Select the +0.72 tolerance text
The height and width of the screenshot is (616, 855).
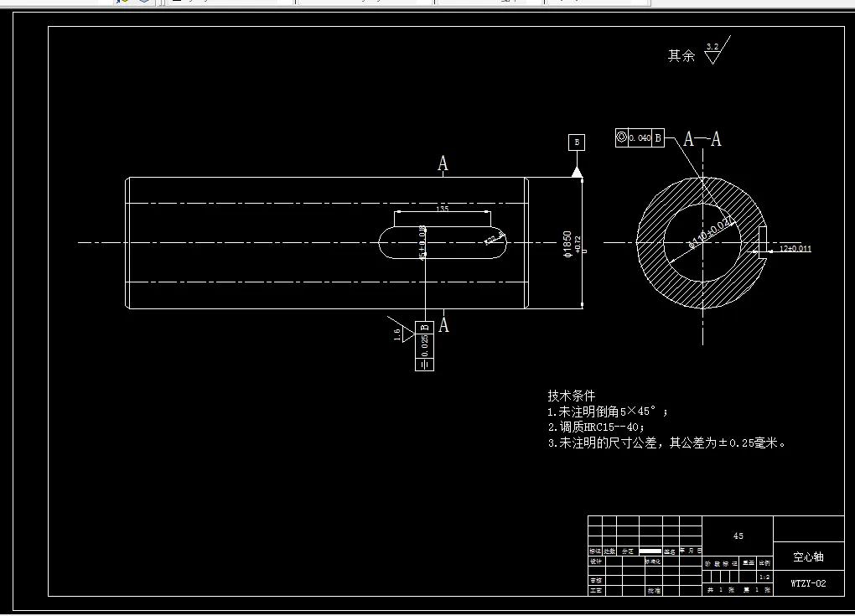tap(578, 244)
